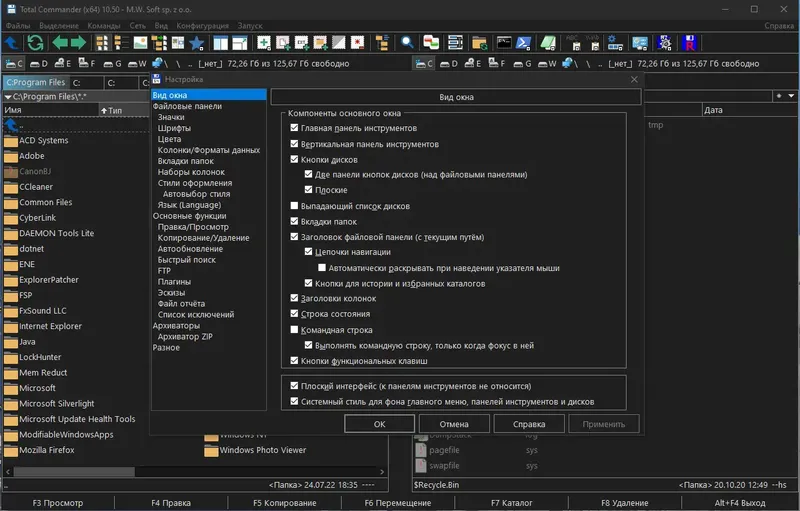Sort by Имя column header
Image resolution: width=800 pixels, height=511 pixels.
coord(51,110)
